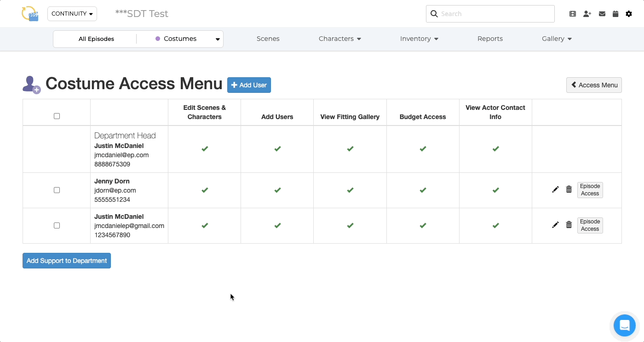
Task: Delete Jenny Dorn using trash icon
Action: coord(569,189)
